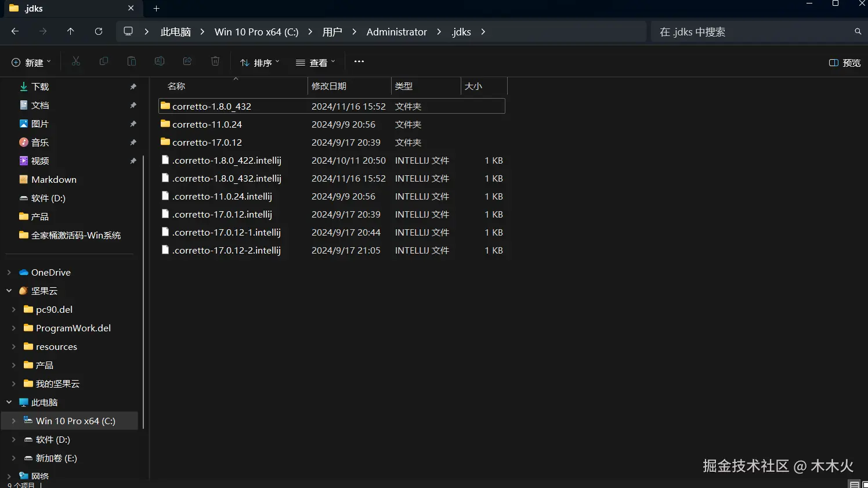The width and height of the screenshot is (868, 488).
Task: Select file .corretto-17.0.12-1.intellij
Action: [x=332, y=232]
